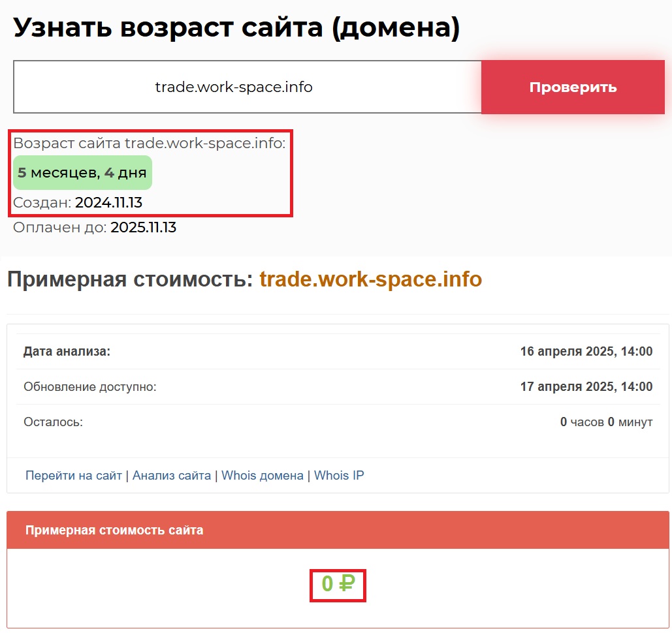The image size is (672, 633).
Task: Click the orange trade.work-space.info heading text
Action: click(x=370, y=279)
